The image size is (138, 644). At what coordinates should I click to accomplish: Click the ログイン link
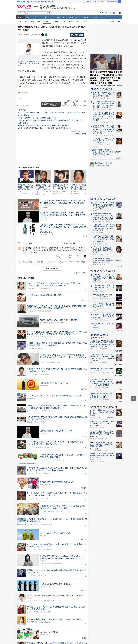pos(42,8)
